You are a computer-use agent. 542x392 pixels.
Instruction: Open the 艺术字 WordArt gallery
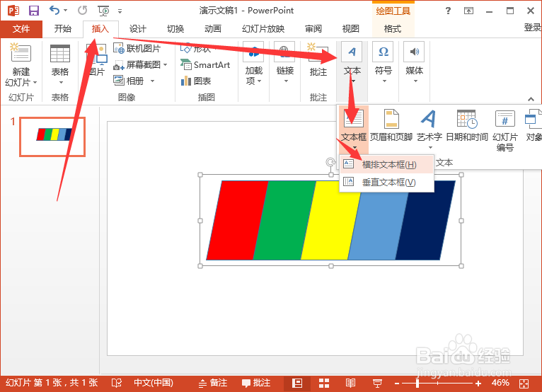[429, 129]
